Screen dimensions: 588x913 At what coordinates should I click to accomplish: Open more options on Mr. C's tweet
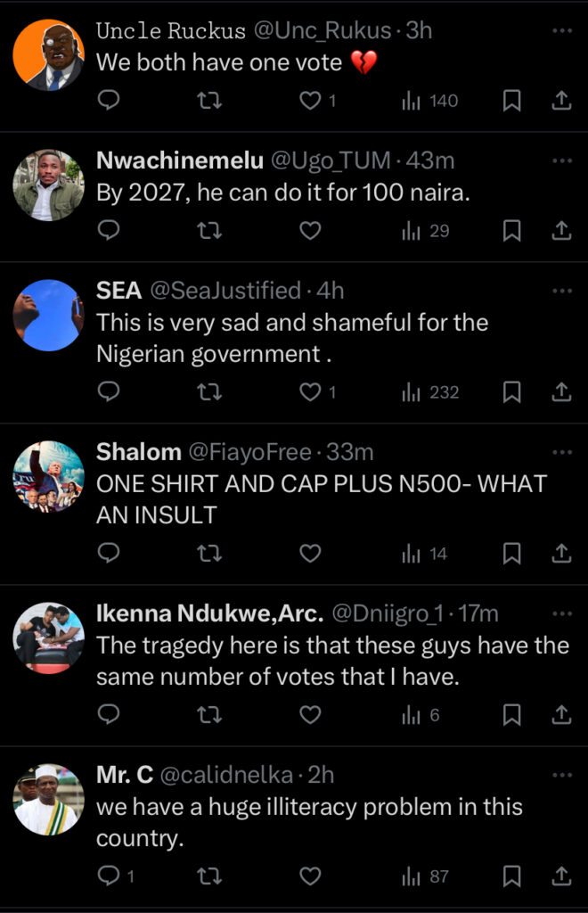coord(561,775)
